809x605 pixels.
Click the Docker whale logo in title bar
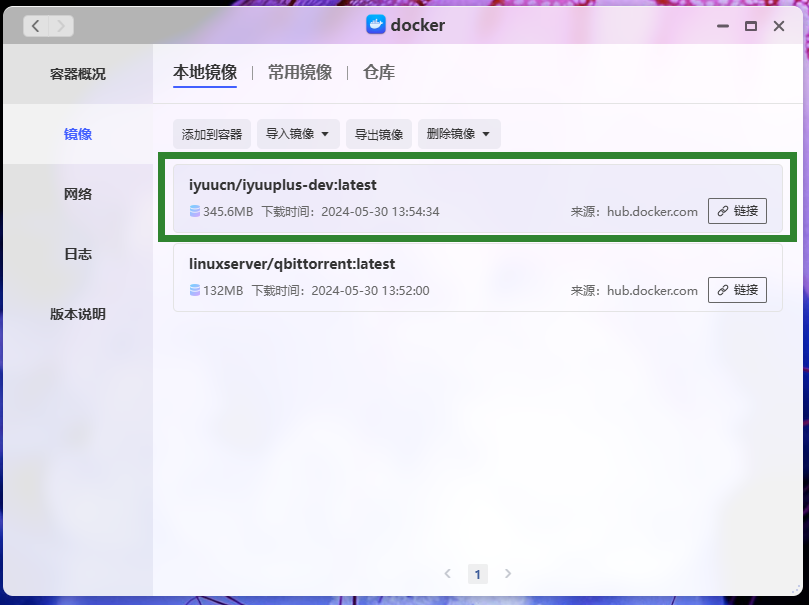click(376, 25)
